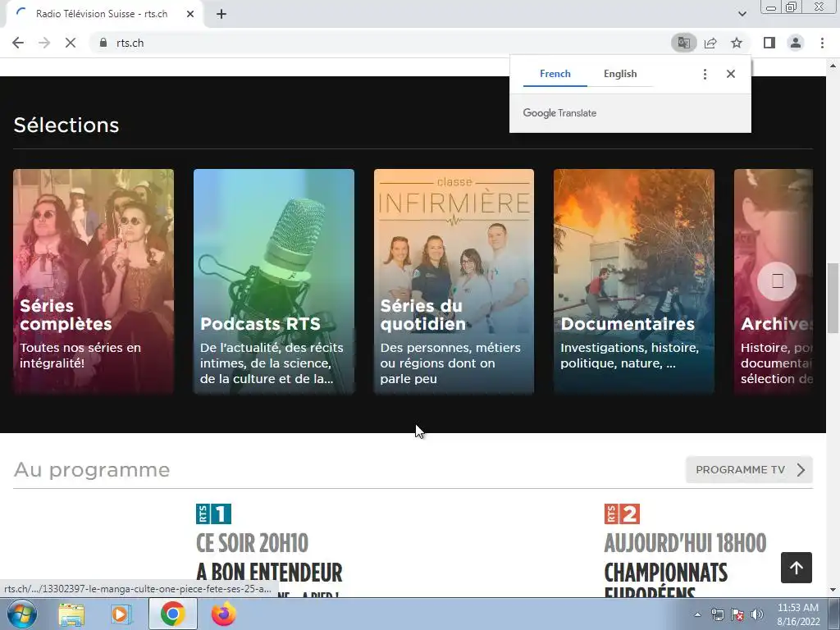Screen dimensions: 840x630
Task: Stop loading the page
Action: (x=71, y=43)
